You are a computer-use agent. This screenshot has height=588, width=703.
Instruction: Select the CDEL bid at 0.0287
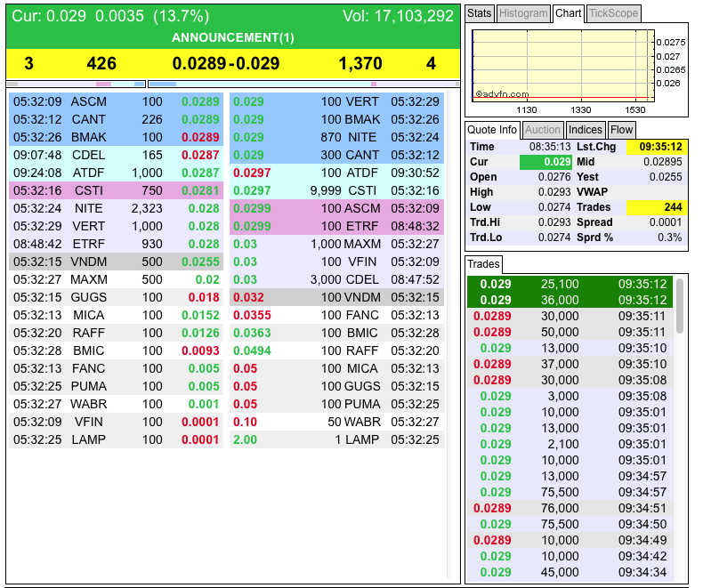(x=116, y=155)
